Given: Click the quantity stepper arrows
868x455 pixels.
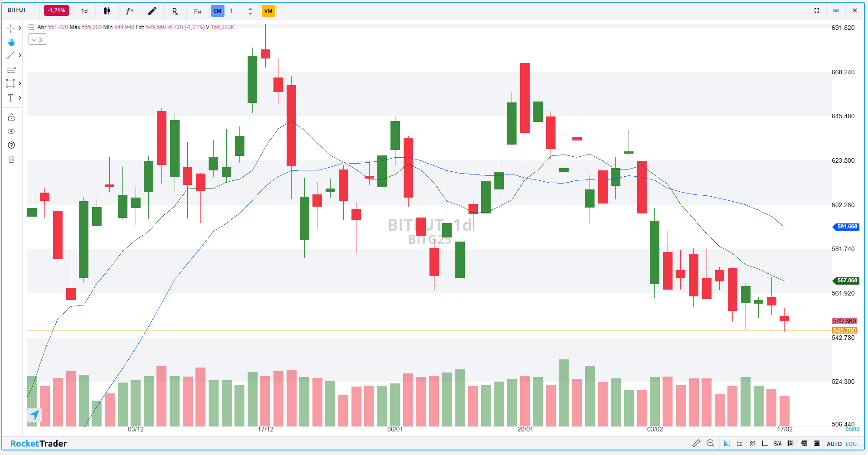Looking at the screenshot, I should 250,11.
